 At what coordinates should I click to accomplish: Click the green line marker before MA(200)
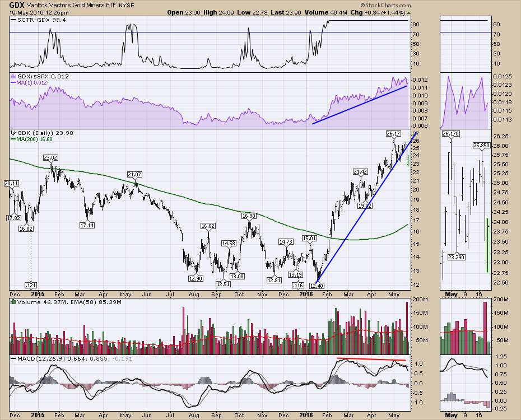coord(13,139)
